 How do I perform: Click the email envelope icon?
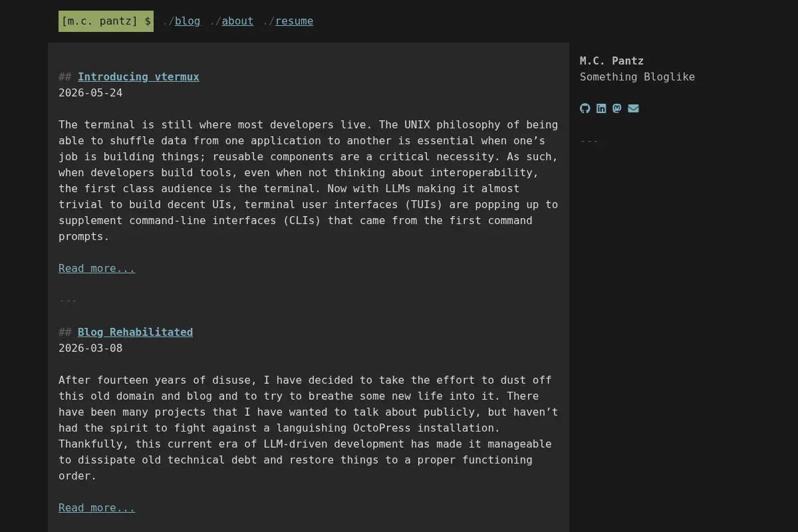[x=633, y=108]
